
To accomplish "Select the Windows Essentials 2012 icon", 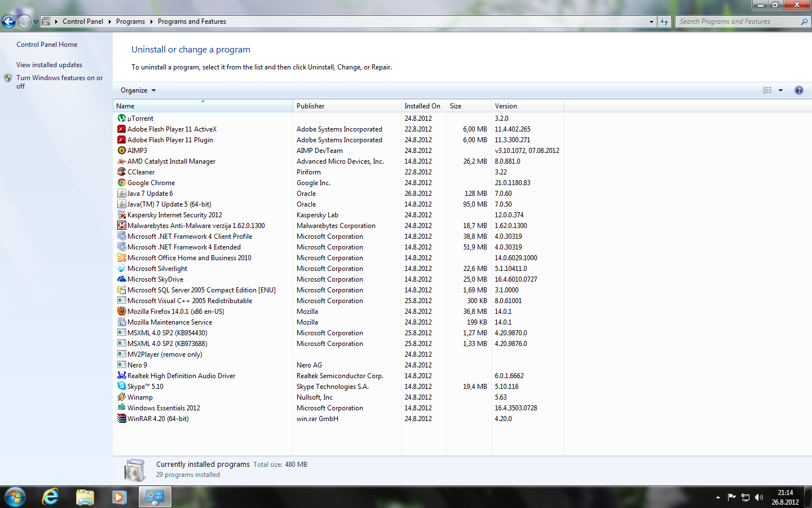I will coord(121,408).
